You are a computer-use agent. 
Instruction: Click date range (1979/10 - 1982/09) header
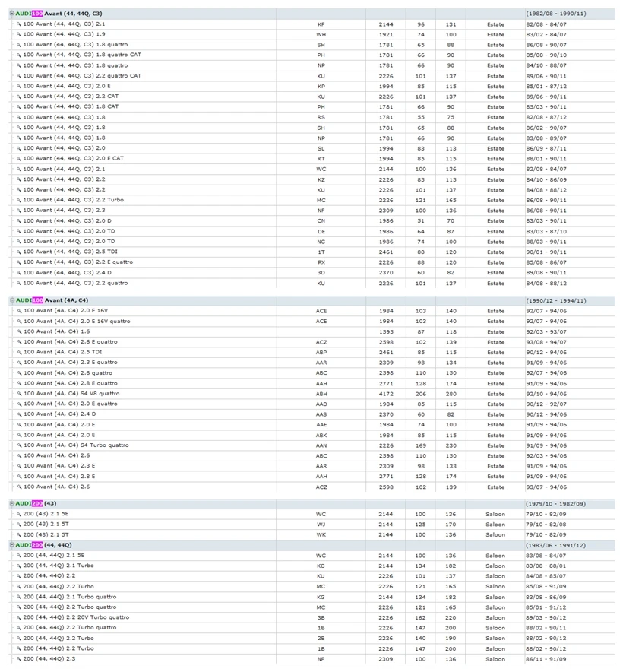(x=555, y=504)
